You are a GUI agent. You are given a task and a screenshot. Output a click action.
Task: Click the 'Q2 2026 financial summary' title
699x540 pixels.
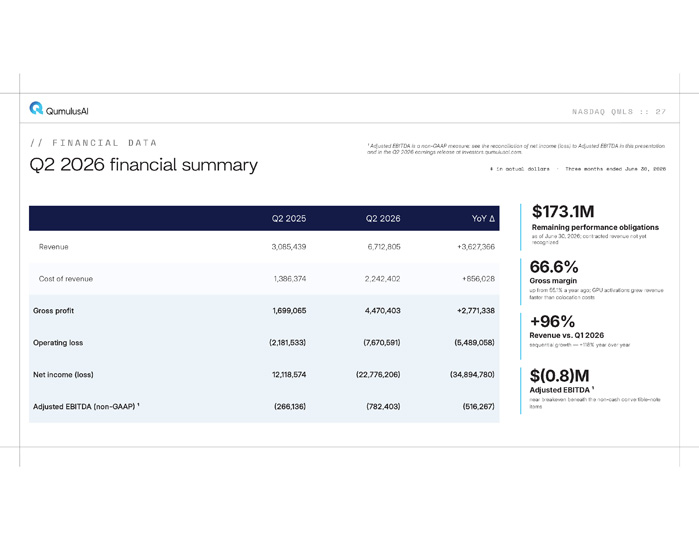tap(144, 165)
